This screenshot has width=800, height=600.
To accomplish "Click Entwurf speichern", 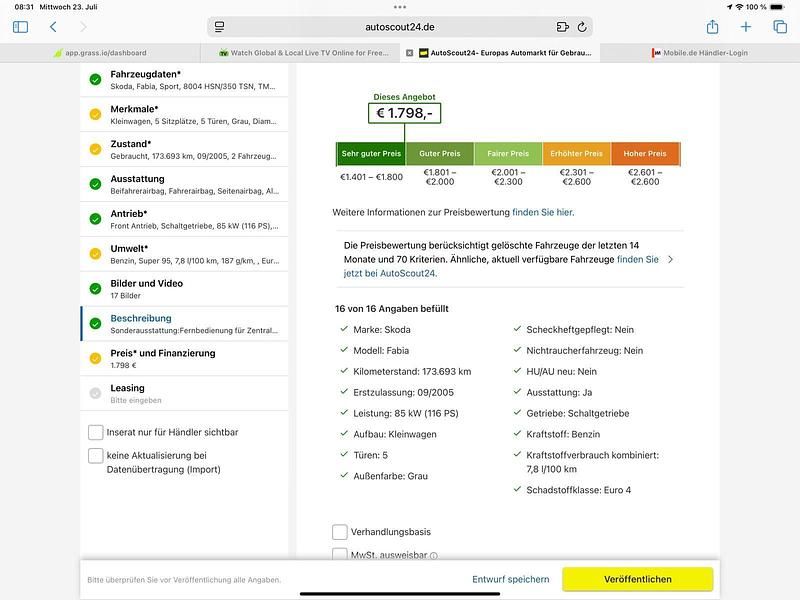I will [x=511, y=580].
